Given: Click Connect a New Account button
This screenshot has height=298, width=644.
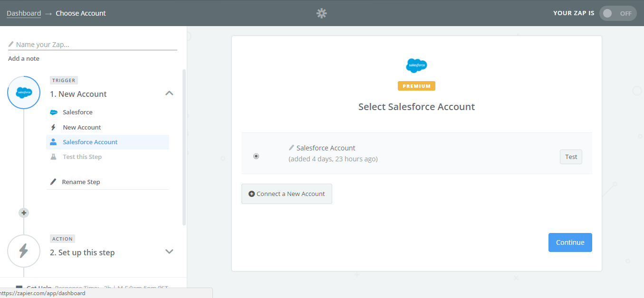Looking at the screenshot, I should (x=287, y=194).
